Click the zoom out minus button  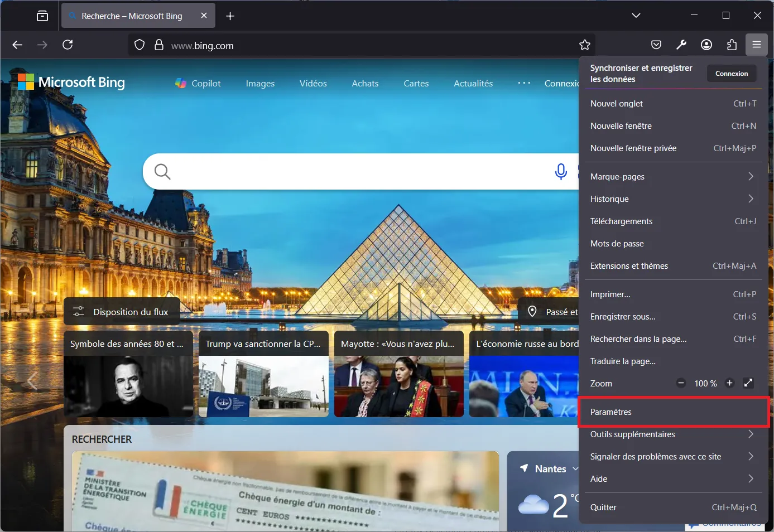(681, 383)
